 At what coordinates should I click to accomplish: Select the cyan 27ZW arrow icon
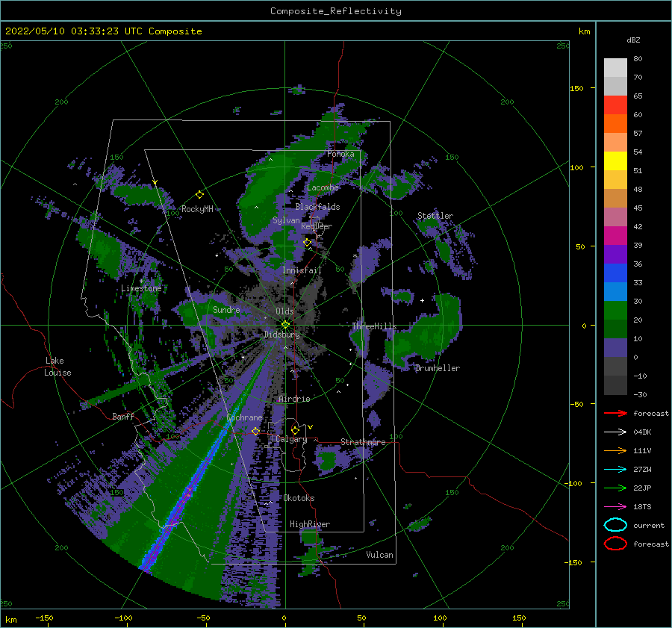[x=615, y=470]
